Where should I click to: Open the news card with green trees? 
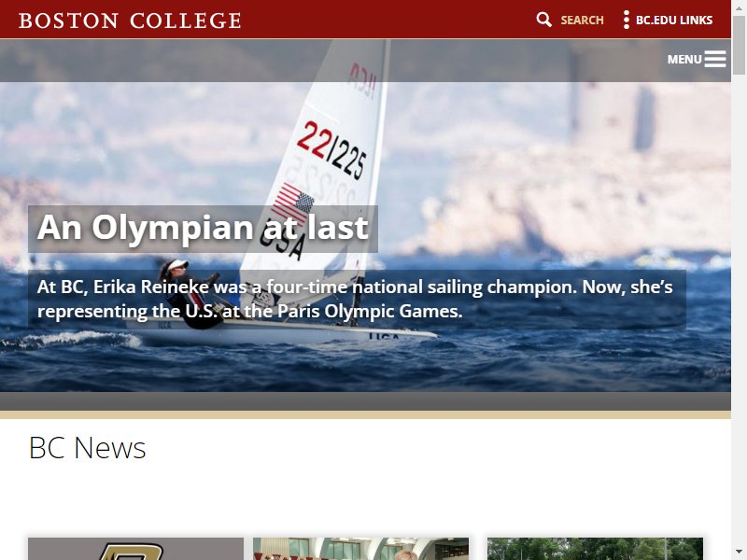point(595,549)
